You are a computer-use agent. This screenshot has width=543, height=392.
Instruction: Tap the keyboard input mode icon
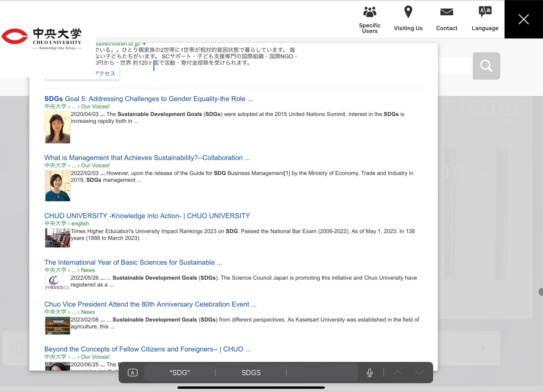132,373
